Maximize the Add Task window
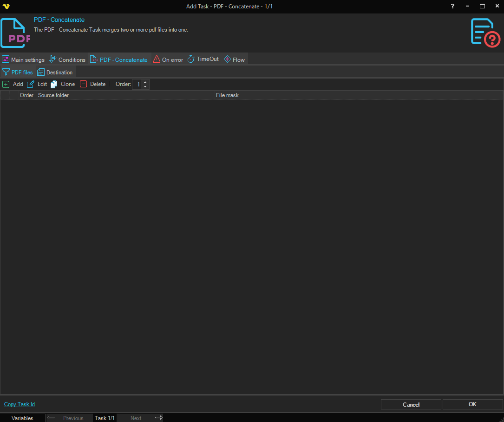Screen dimensions: 504x422 [482, 6]
